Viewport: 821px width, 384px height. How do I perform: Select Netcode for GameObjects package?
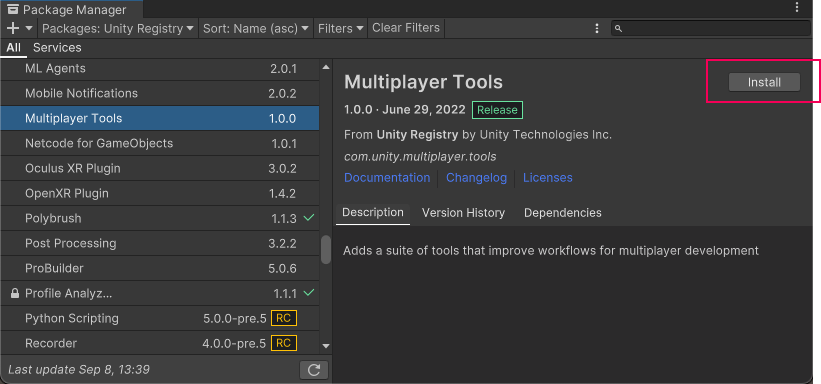160,143
